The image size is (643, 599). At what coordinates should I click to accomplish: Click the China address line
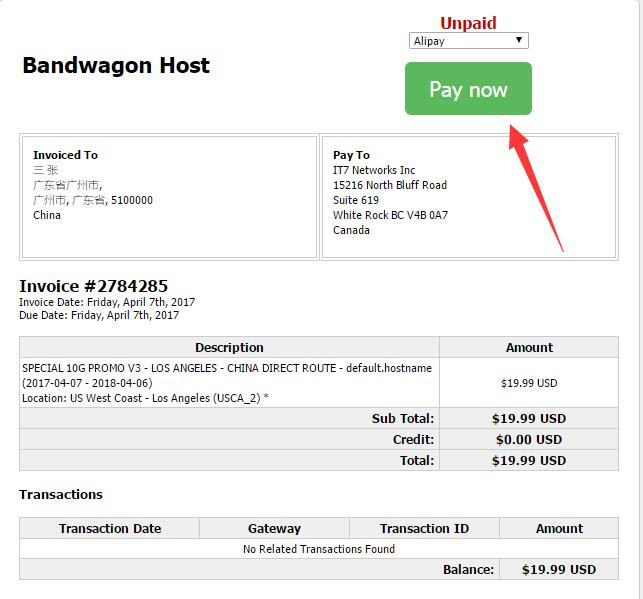[47, 215]
